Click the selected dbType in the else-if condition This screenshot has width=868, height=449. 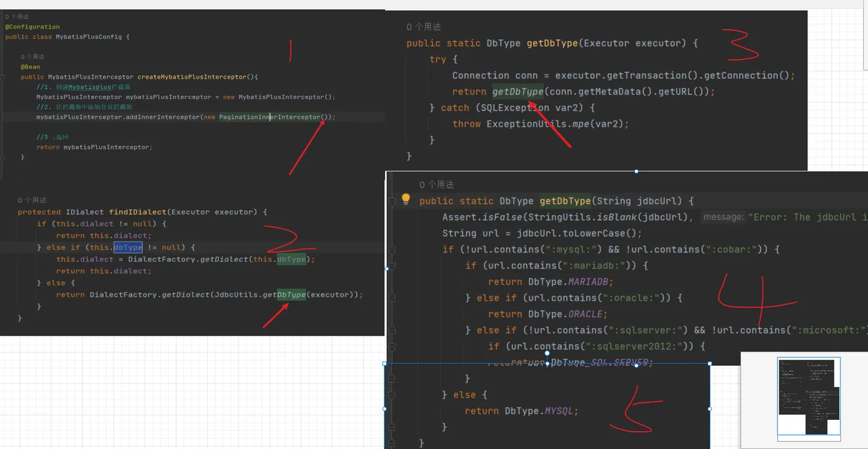[128, 247]
